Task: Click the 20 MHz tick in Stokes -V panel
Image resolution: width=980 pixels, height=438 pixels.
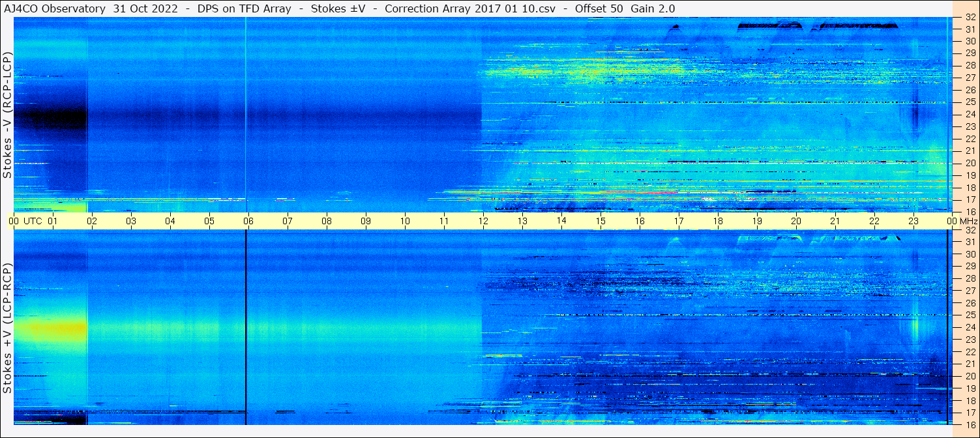Action: (970, 163)
